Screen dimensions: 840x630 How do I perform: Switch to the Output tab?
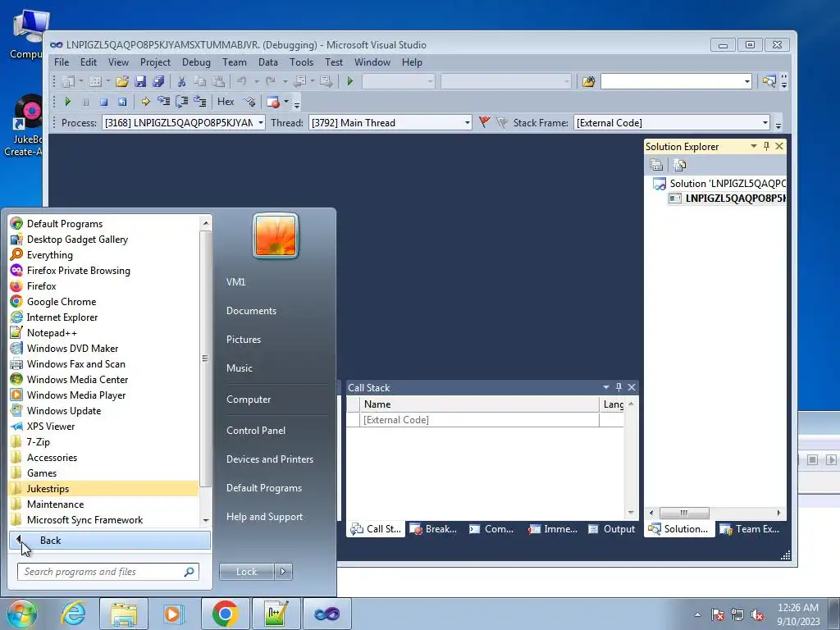coord(612,529)
